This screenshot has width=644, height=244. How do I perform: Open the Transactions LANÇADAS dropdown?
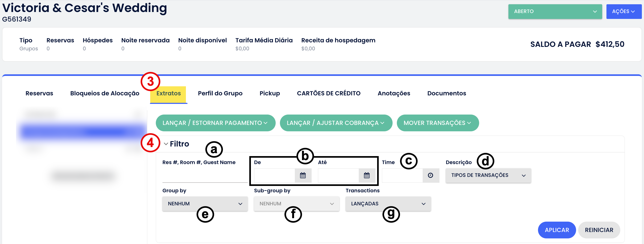click(x=388, y=204)
